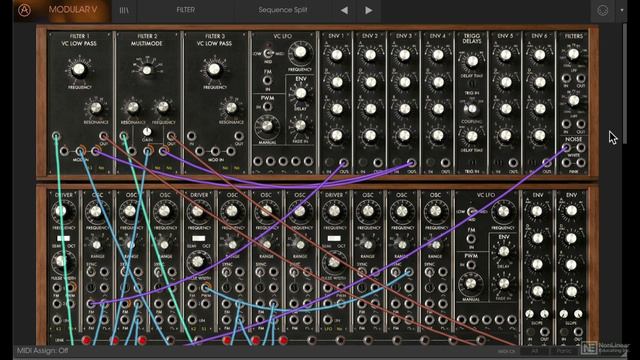Open the MIDI channel All selector
The width and height of the screenshot is (640, 360).
pyautogui.click(x=535, y=351)
